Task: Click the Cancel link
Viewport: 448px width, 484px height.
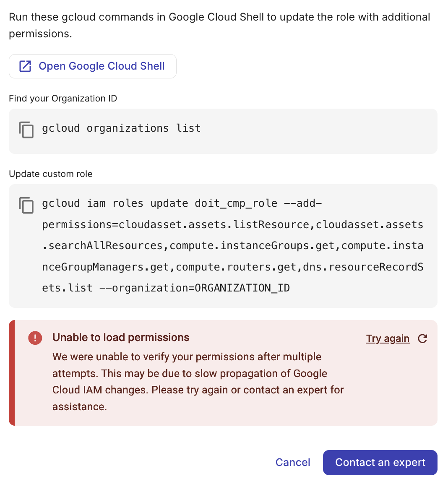Action: click(293, 462)
